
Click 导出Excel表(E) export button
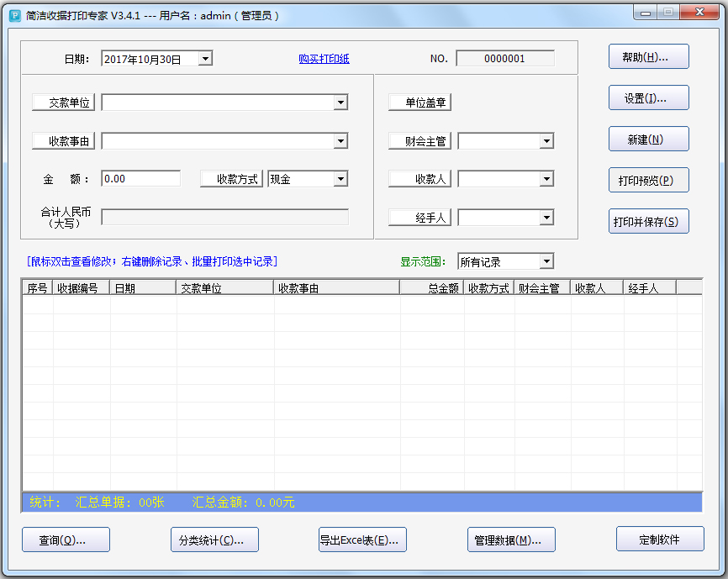tap(362, 540)
